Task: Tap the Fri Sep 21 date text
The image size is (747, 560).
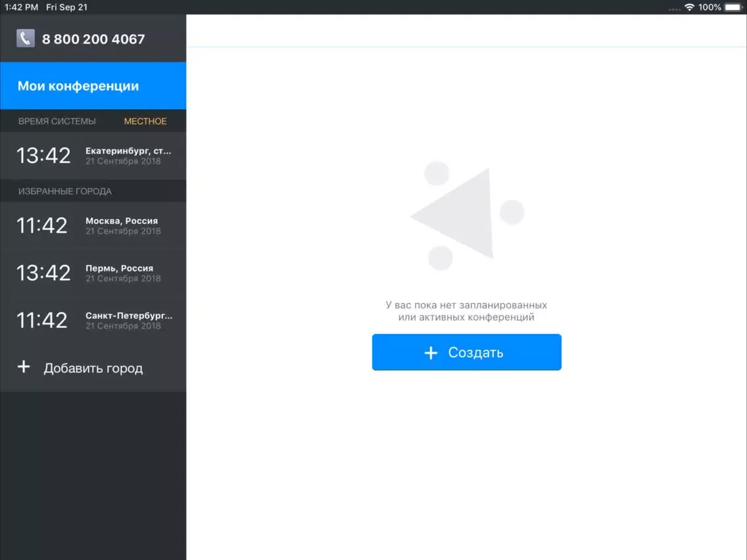Action: point(66,7)
